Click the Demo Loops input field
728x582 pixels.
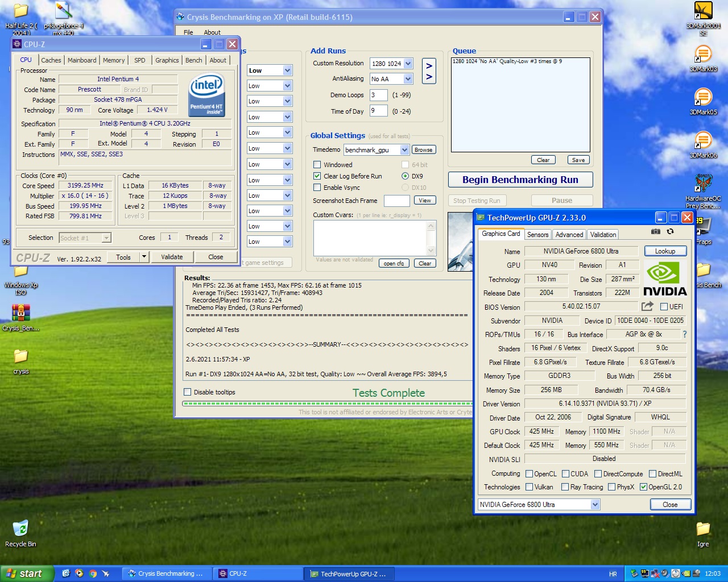[x=378, y=95]
